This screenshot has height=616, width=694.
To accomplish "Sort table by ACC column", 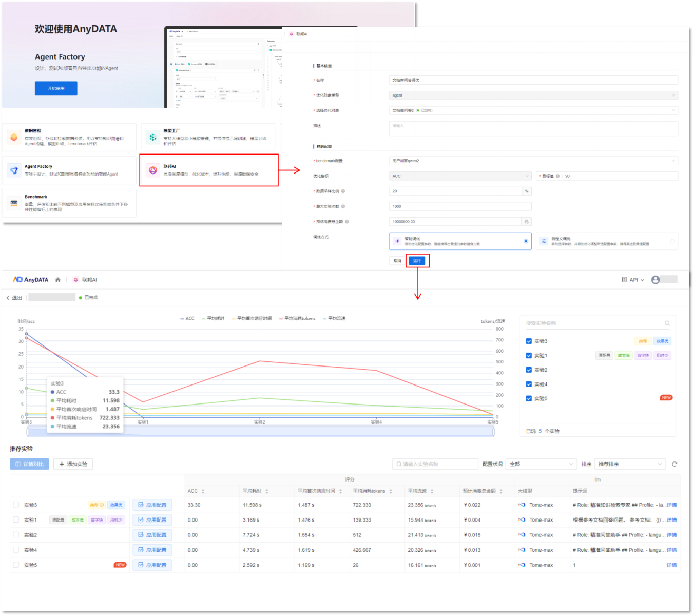I will 203,491.
